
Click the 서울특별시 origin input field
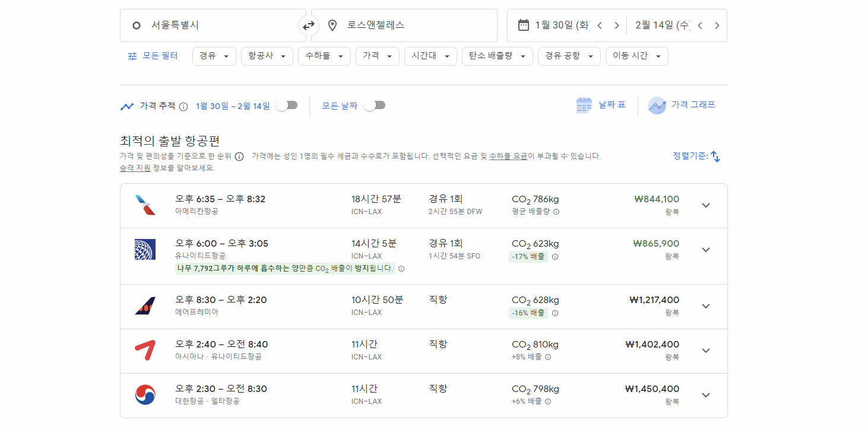point(196,25)
